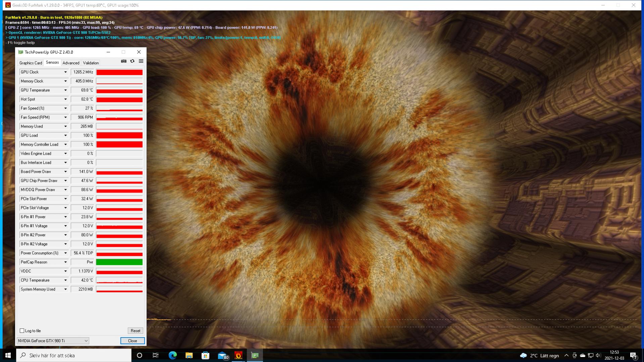Click the '906 RPM' fan speed value
644x362 pixels.
tap(82, 117)
